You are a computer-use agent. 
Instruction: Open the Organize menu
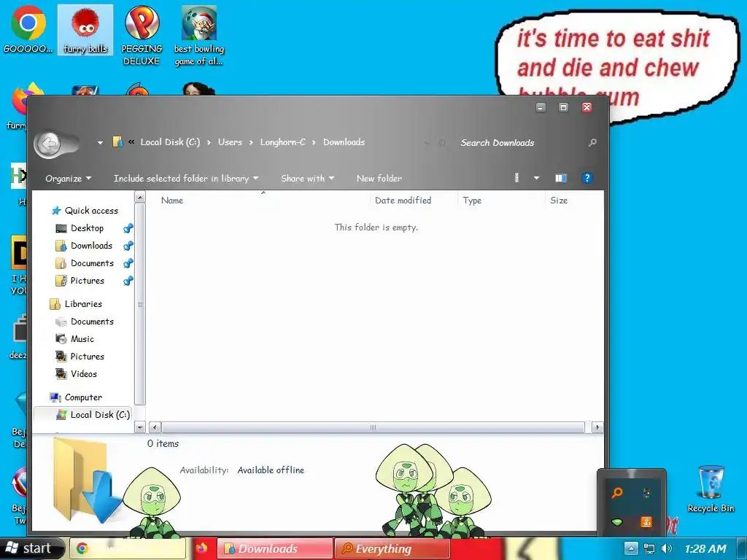(68, 179)
